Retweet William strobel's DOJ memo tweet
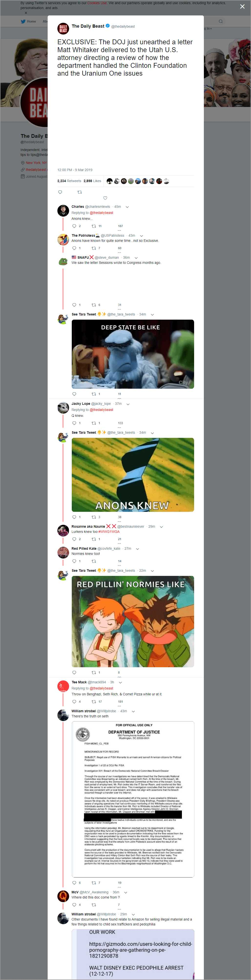The width and height of the screenshot is (251, 980). pos(94,883)
